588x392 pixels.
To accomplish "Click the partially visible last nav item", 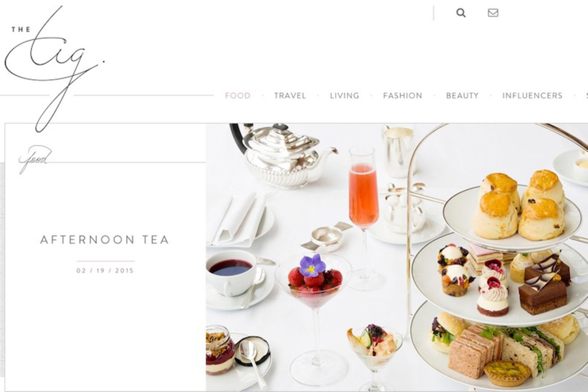I will (x=587, y=96).
